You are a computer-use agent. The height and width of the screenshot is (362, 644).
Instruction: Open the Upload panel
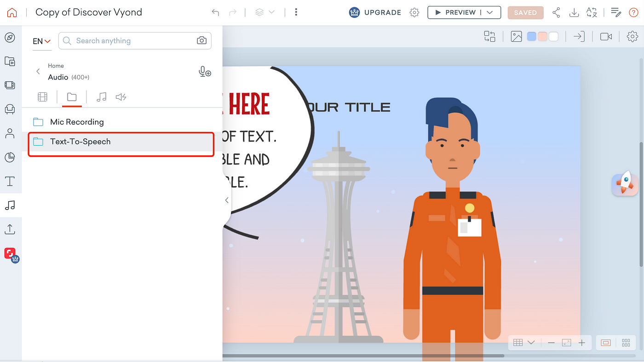[10, 229]
